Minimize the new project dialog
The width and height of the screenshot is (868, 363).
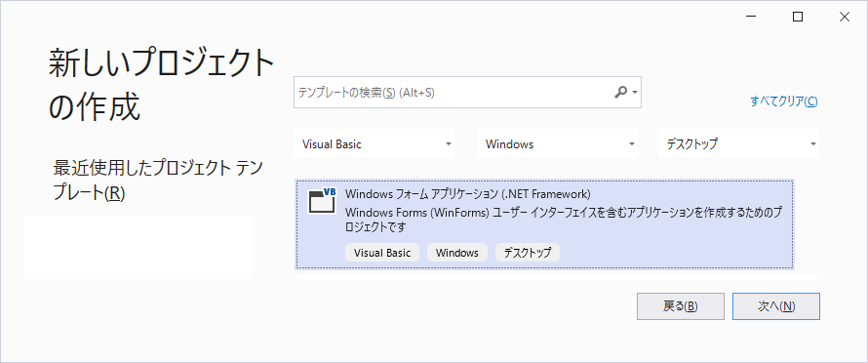[751, 18]
